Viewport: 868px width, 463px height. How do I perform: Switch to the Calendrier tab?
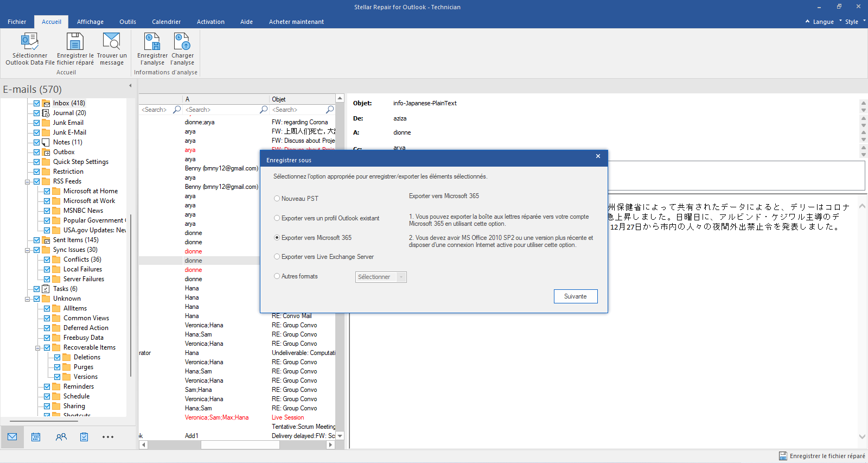coord(166,22)
